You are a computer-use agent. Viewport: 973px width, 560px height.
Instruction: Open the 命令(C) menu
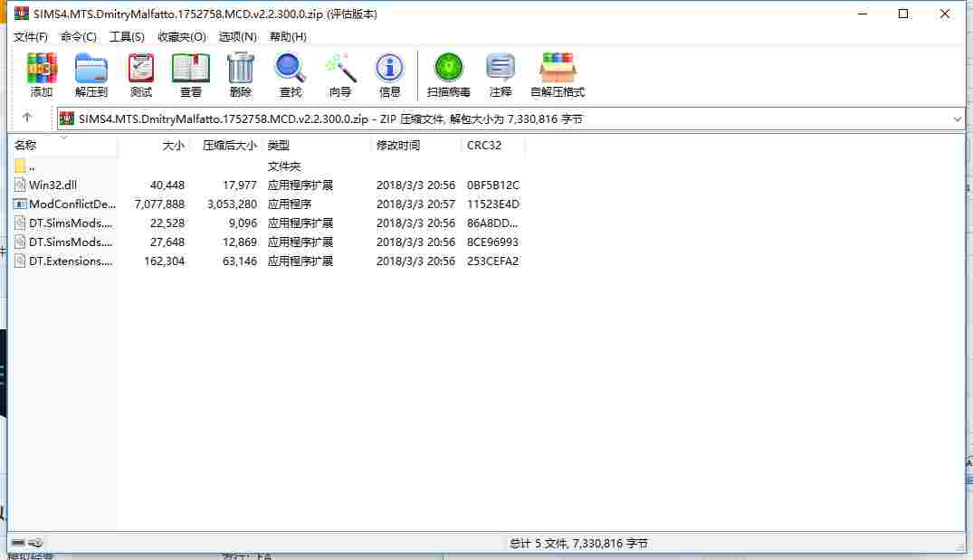[78, 36]
